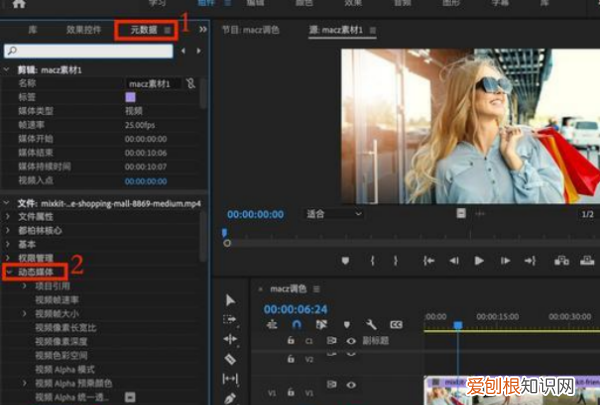Switch to the 库 panel tab
Viewport: 600px width, 405px height.
33,29
